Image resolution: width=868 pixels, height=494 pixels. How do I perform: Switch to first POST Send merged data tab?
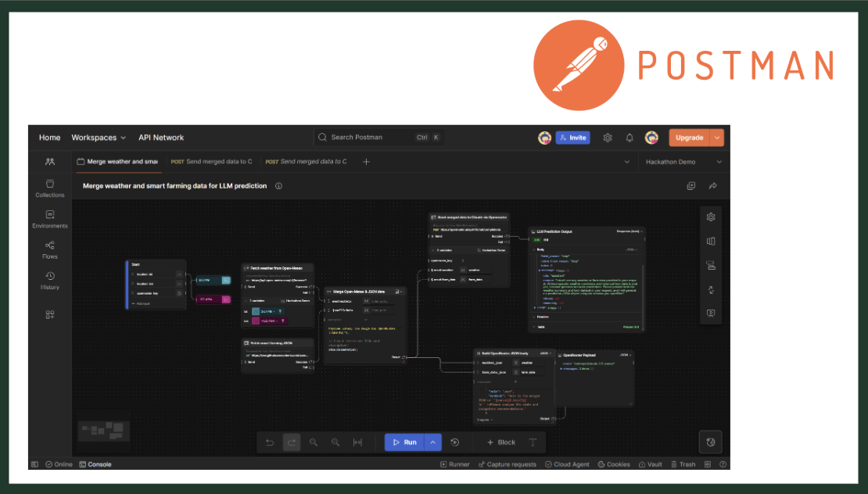click(211, 162)
